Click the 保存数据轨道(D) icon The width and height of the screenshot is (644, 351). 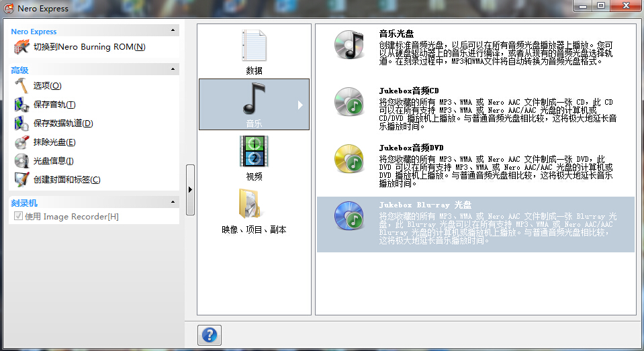click(x=21, y=123)
